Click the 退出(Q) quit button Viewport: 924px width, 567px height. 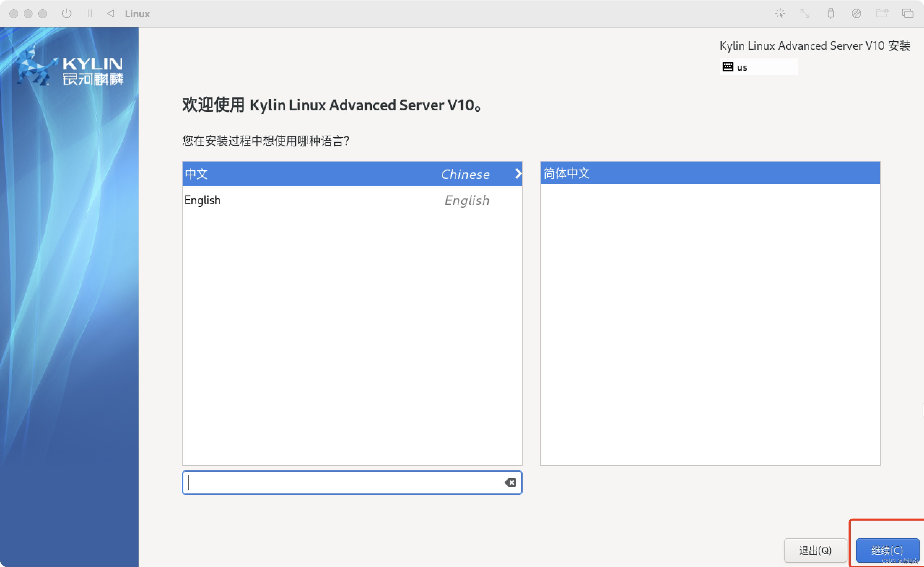tap(815, 550)
